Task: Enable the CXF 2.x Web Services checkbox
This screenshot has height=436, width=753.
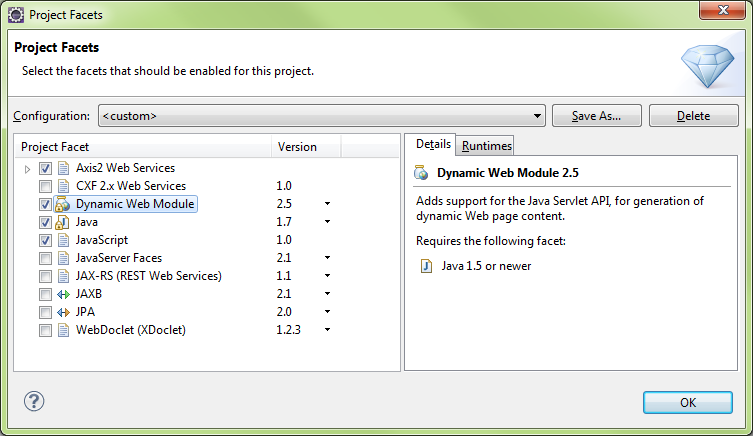Action: coord(46,186)
